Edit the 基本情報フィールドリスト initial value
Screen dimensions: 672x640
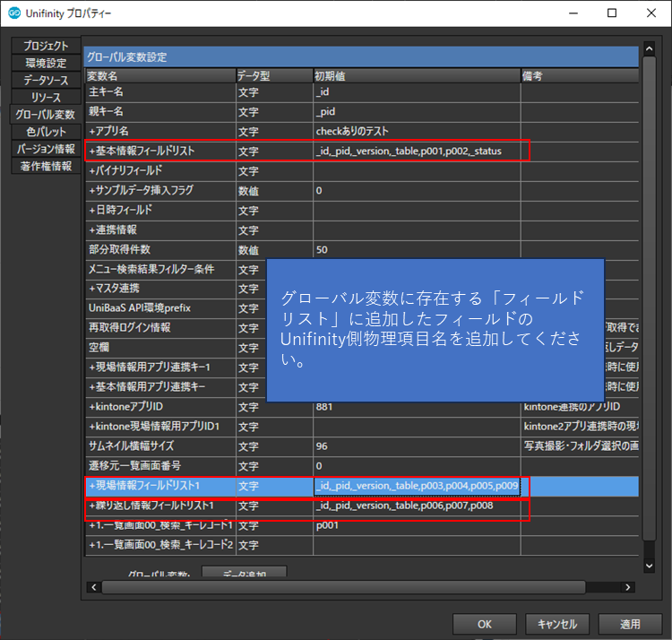point(417,151)
